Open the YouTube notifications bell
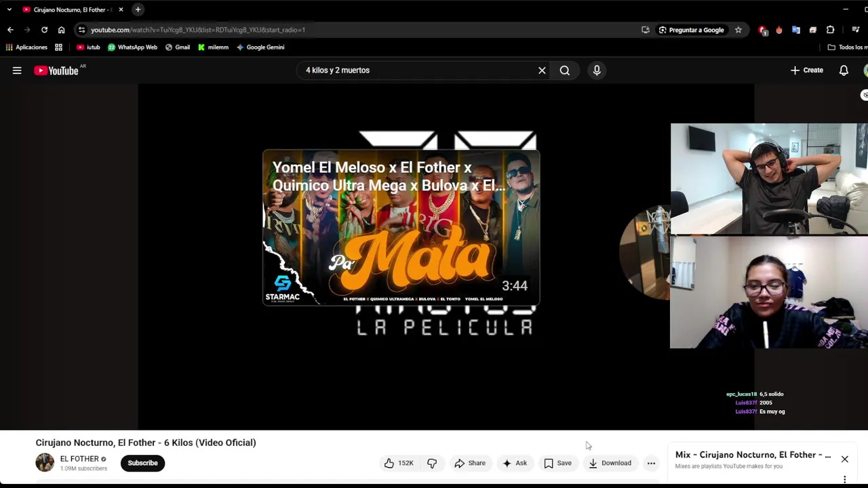 [844, 70]
